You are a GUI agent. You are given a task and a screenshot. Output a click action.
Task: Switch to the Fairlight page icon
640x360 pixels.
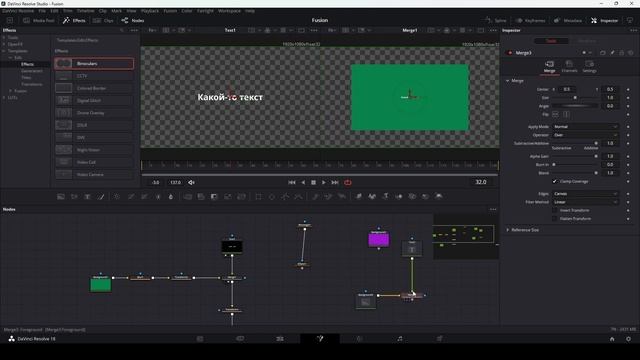[400, 339]
